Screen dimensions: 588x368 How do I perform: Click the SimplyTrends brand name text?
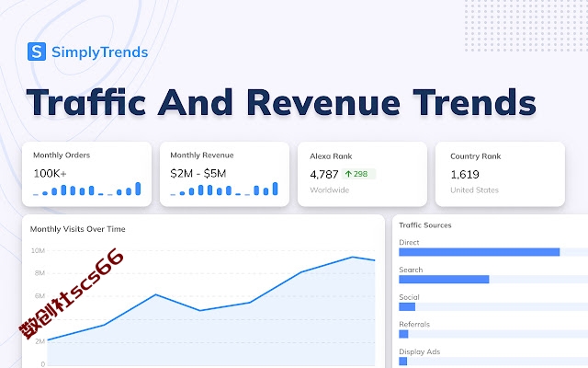[100, 52]
